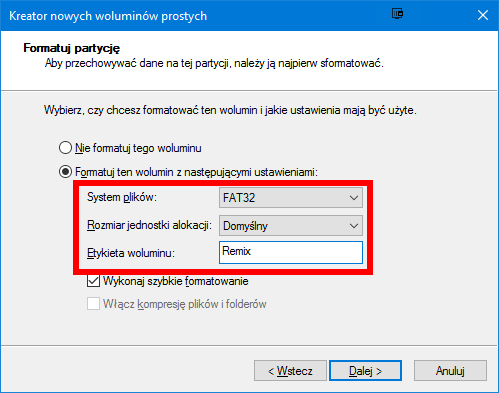499x393 pixels.
Task: Click the 'Kreator nowych woluminów prostych' title text
Action: coord(108,16)
